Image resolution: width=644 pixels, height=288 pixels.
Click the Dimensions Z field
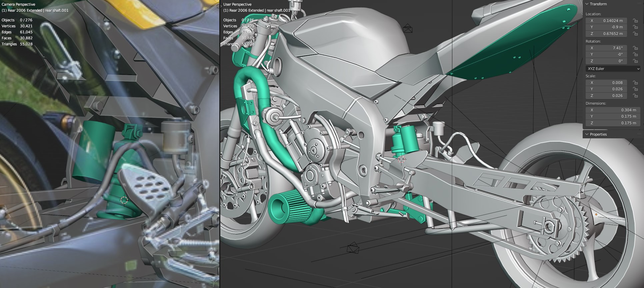click(613, 123)
